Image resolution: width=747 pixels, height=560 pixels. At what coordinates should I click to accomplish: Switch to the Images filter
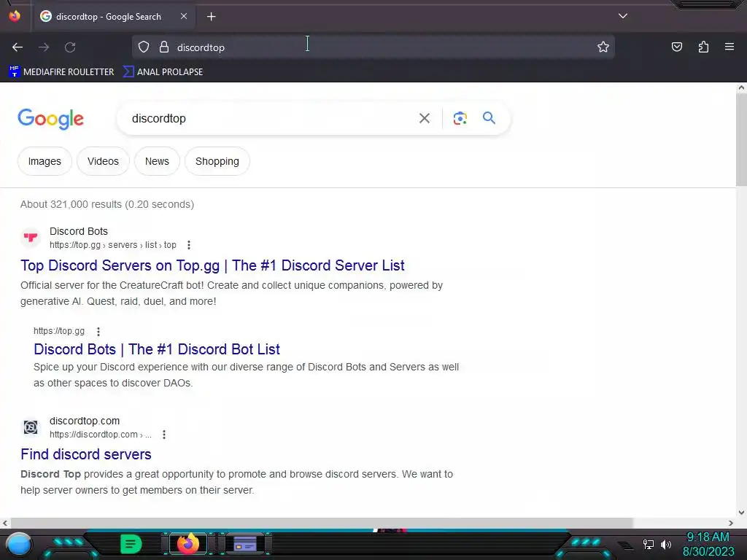[44, 161]
